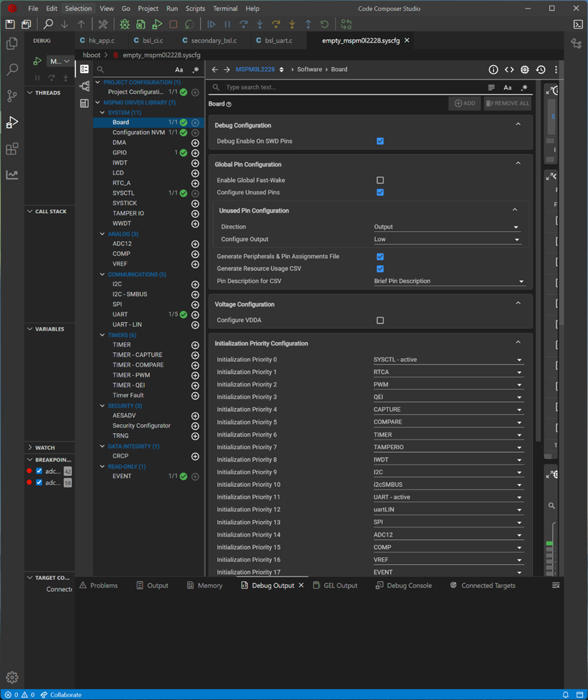This screenshot has width=588, height=700.
Task: Open the Extensions view in activity bar
Action: point(12,149)
